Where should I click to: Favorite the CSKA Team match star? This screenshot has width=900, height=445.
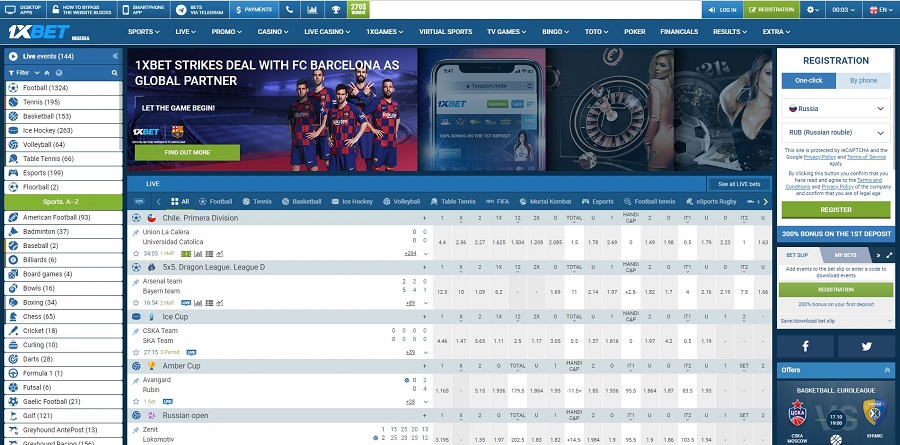point(136,352)
